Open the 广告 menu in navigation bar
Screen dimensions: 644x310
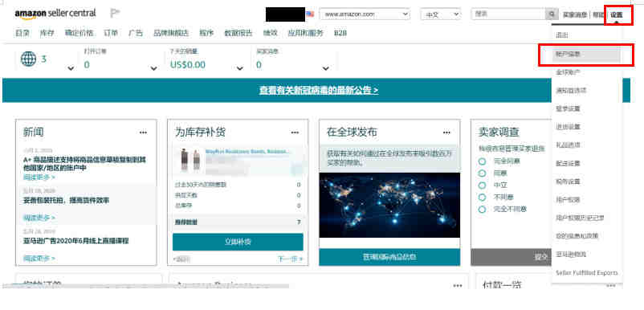[x=136, y=33]
